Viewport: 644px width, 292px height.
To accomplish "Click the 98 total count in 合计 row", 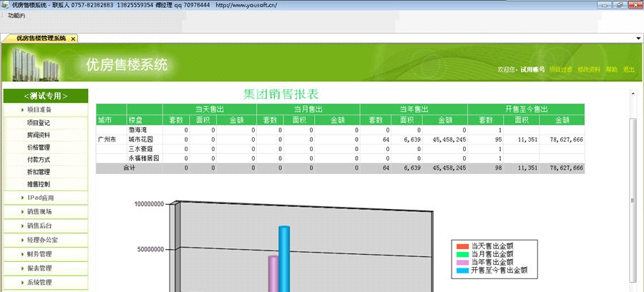I will [x=498, y=168].
